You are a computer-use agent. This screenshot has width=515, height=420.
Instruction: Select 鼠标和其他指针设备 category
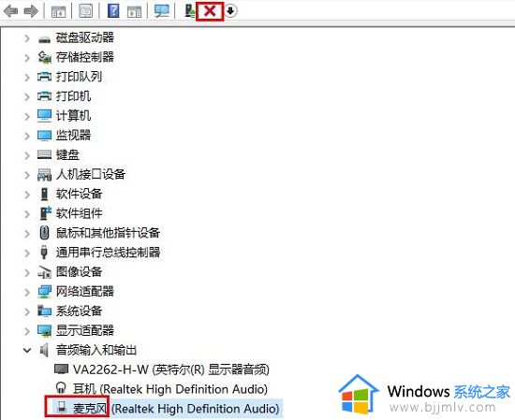108,233
